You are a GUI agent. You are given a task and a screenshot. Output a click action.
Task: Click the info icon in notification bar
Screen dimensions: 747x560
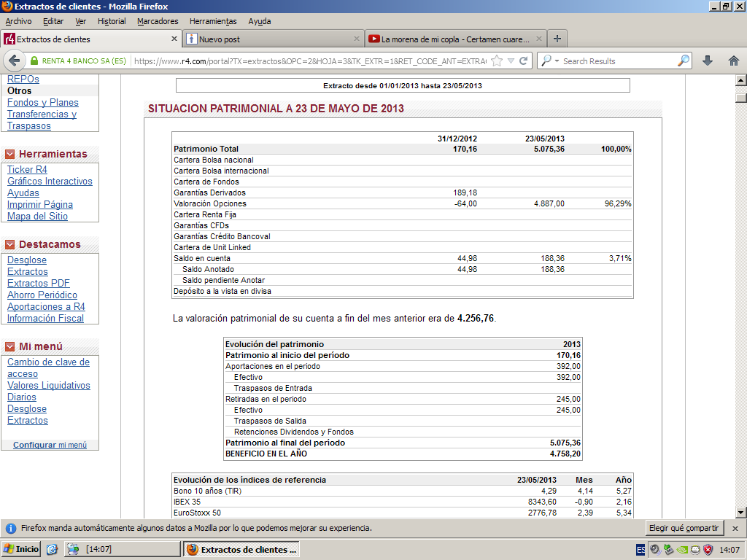click(9, 529)
